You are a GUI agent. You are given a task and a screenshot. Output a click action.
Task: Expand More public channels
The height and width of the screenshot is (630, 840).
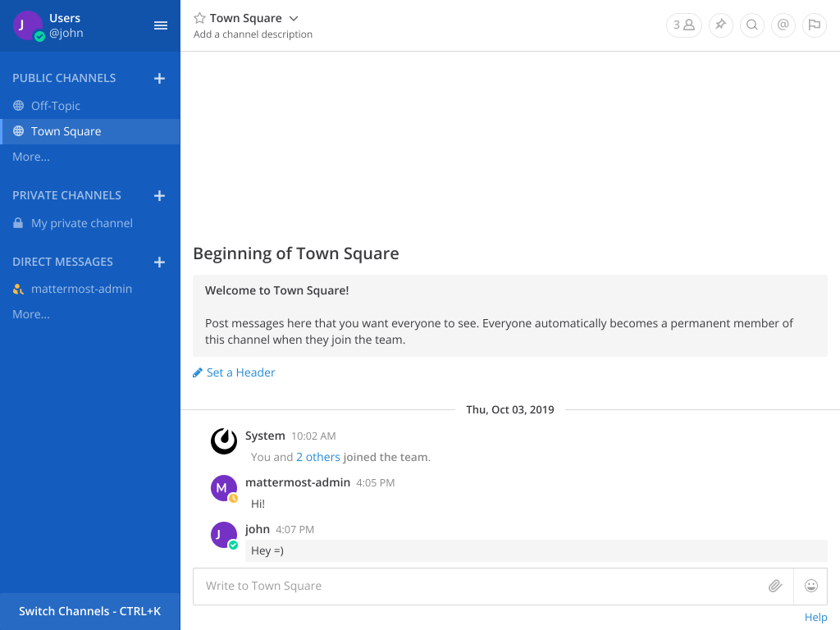click(31, 157)
